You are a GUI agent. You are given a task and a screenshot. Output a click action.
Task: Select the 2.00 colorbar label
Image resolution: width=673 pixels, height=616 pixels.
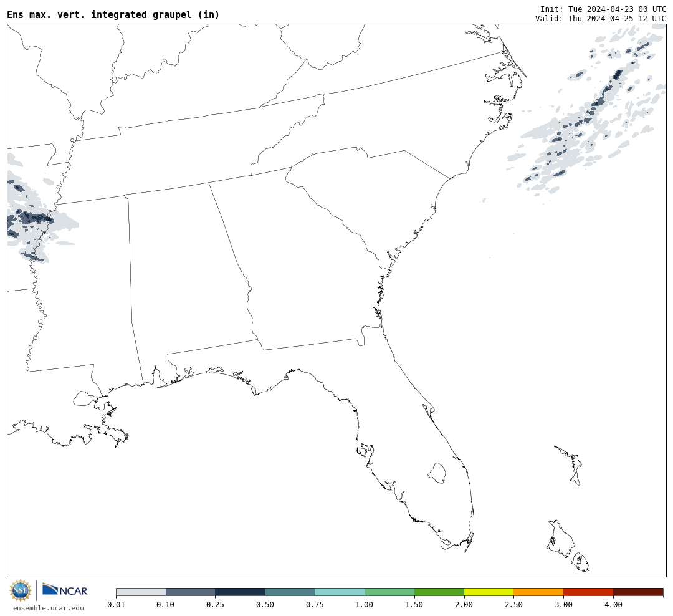tap(464, 604)
